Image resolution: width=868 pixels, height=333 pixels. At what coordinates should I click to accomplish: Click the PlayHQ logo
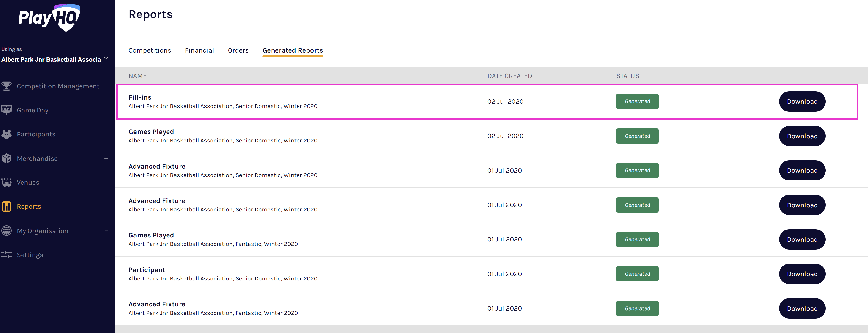[x=49, y=17]
